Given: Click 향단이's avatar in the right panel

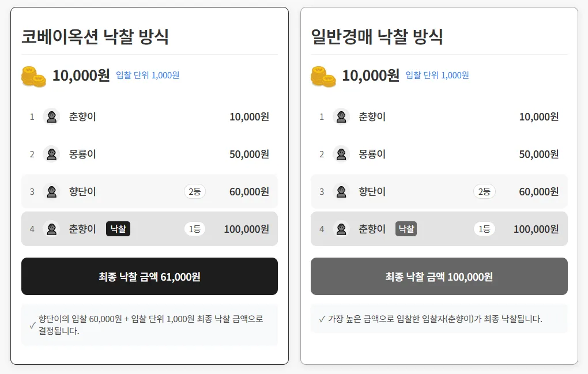Looking at the screenshot, I should 341,191.
